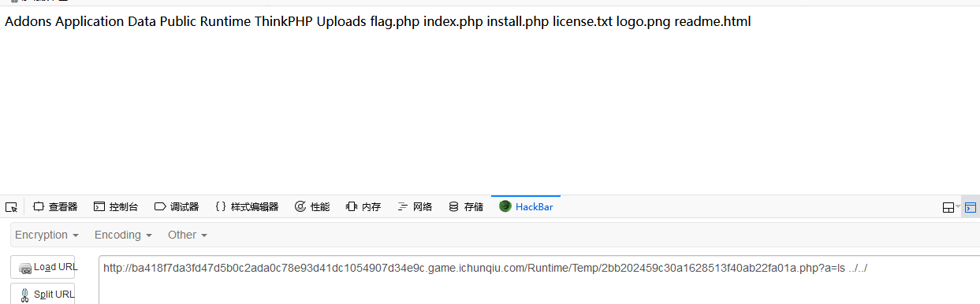Open the 调试器 (Debugger) tab
The width and height of the screenshot is (980, 304).
(177, 207)
